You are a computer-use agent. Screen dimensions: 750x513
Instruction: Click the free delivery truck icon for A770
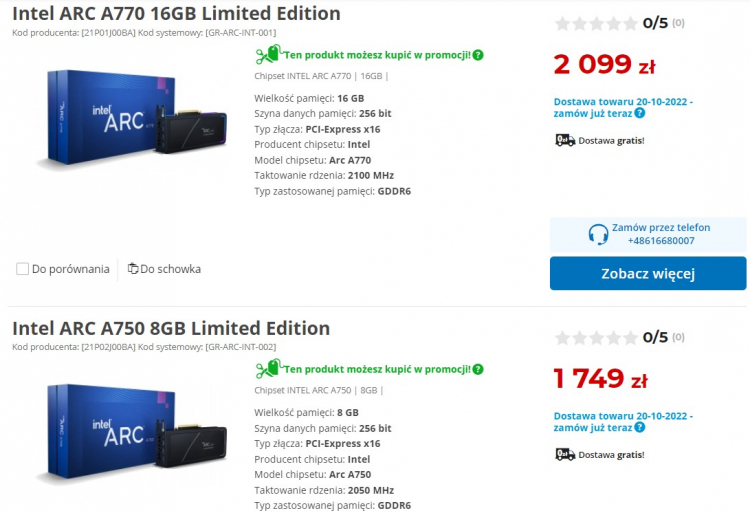pos(565,140)
